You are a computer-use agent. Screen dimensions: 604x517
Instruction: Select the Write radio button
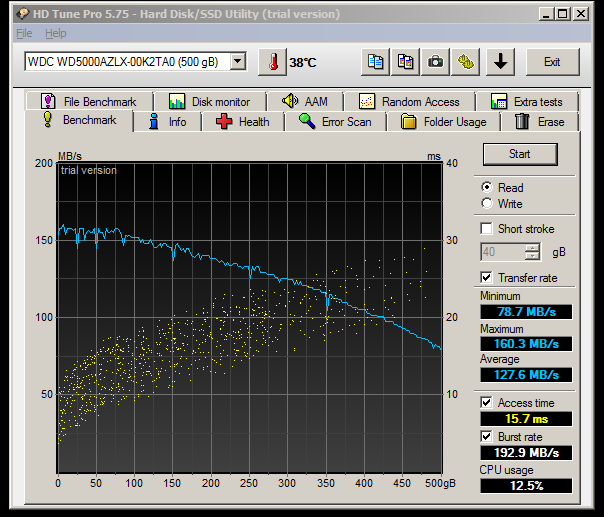(487, 204)
